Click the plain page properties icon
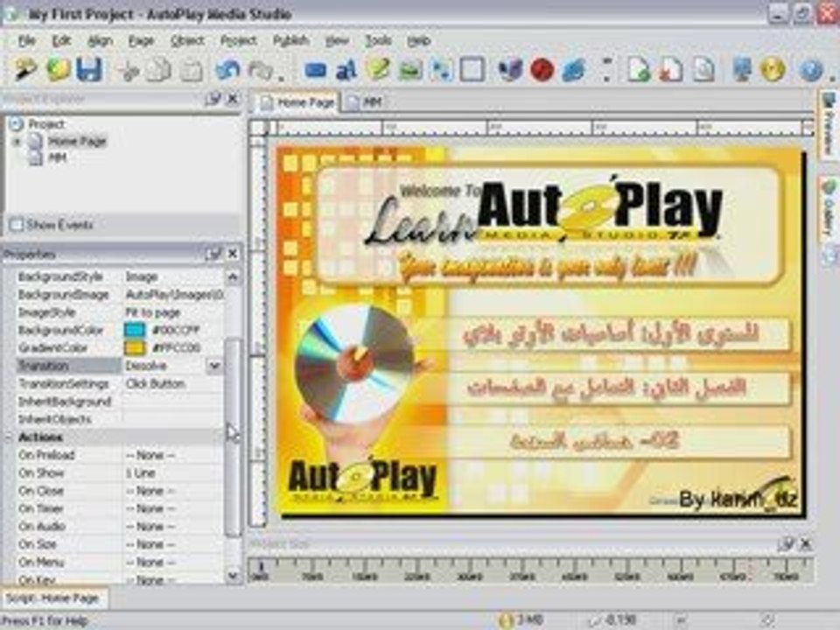 tap(703, 70)
